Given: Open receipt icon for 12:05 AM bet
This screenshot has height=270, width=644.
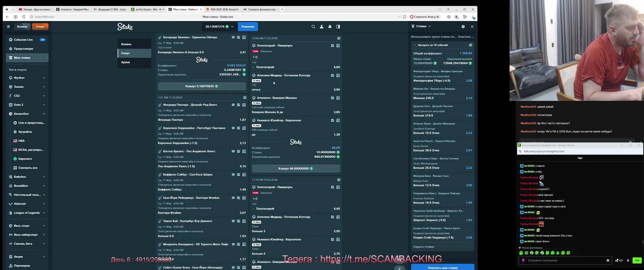Looking at the screenshot, I should click(338, 38).
